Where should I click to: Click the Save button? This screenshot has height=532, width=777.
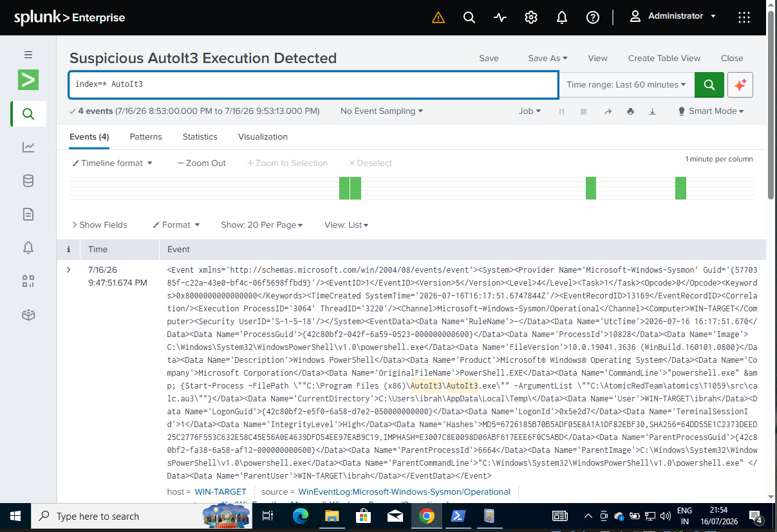point(489,58)
